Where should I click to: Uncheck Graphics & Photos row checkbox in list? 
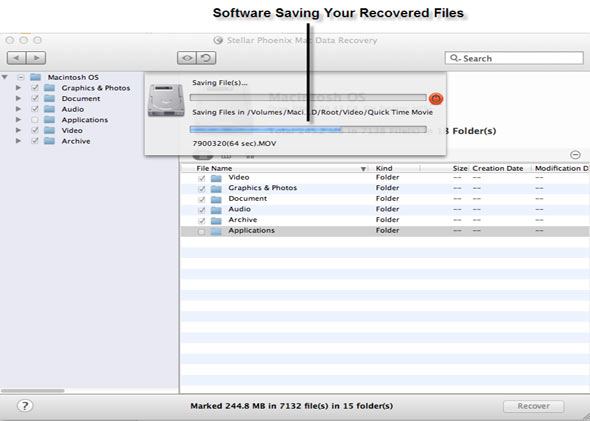pos(202,188)
